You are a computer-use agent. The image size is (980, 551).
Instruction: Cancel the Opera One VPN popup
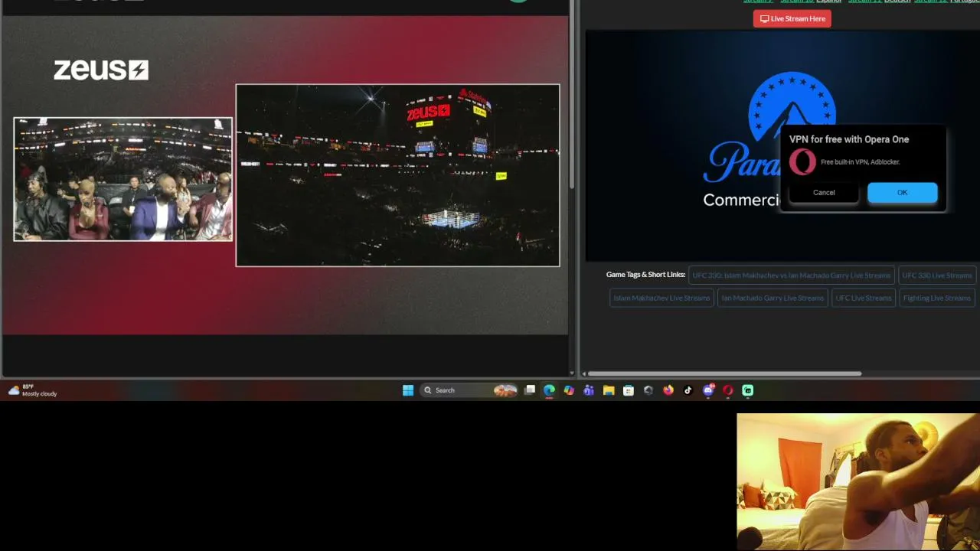click(824, 192)
